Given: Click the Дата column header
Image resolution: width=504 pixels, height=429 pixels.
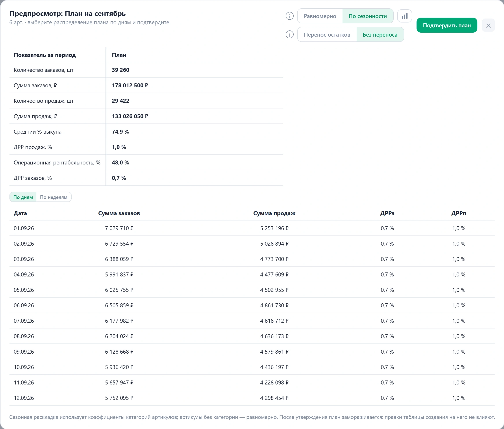Looking at the screenshot, I should pyautogui.click(x=20, y=213).
